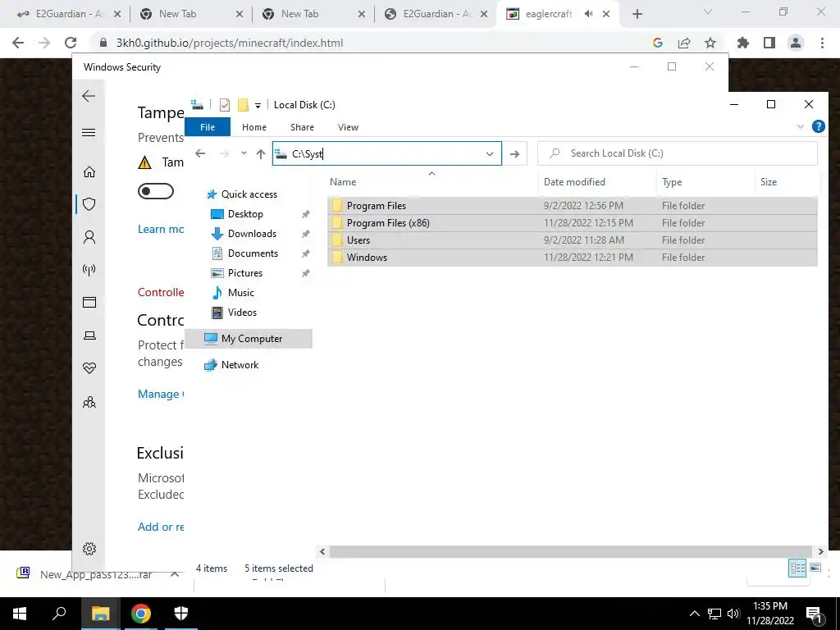Open Device performance & health heart icon
This screenshot has height=630, width=840.
(89, 368)
